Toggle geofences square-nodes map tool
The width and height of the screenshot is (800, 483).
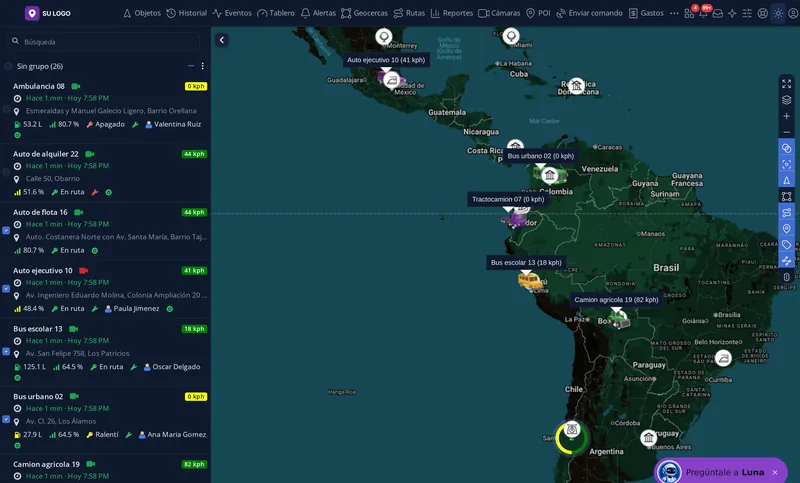click(x=787, y=196)
